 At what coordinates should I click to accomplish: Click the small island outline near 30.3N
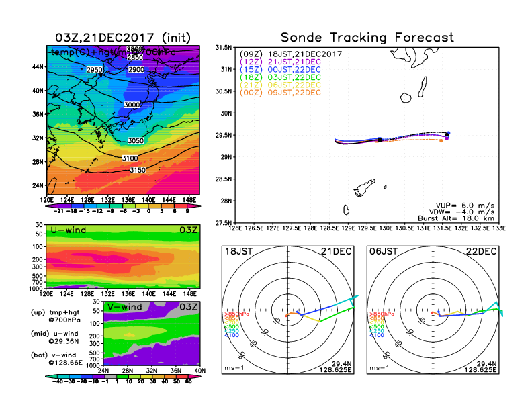point(406,97)
